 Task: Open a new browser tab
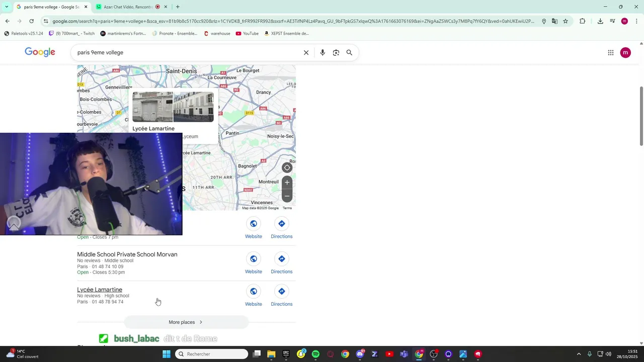[x=178, y=7]
